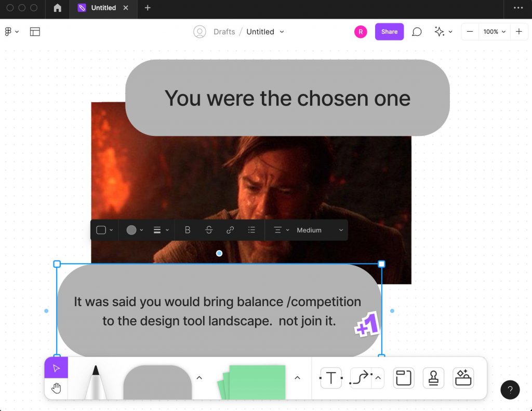The image size is (532, 411).
Task: Select the pencil marker tool
Action: (x=96, y=381)
